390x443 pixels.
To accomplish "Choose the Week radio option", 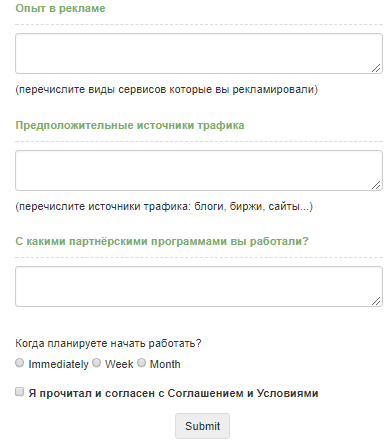I will [96, 363].
